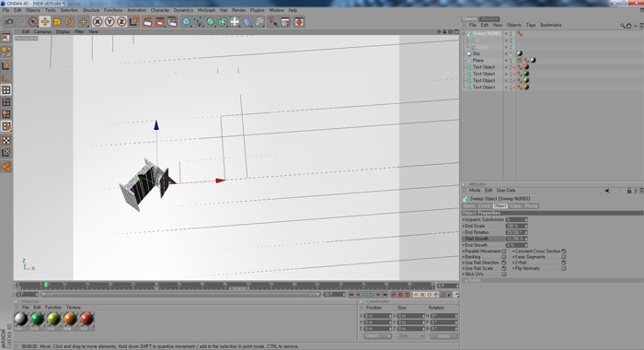Click the Apply button in Coordinates
This screenshot has width=644, height=350.
[443, 336]
